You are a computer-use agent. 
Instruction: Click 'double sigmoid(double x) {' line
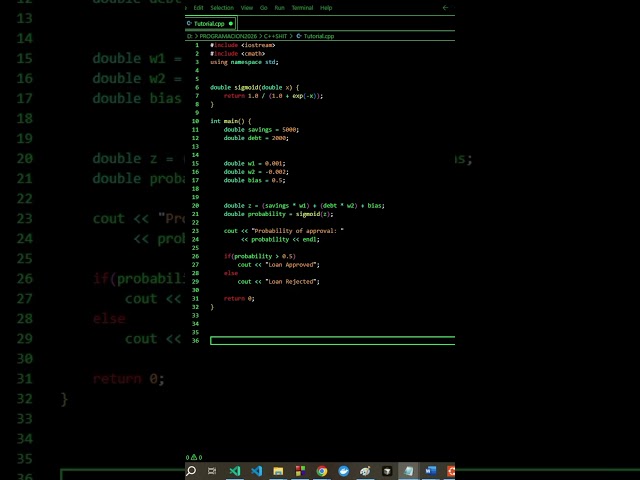[255, 87]
